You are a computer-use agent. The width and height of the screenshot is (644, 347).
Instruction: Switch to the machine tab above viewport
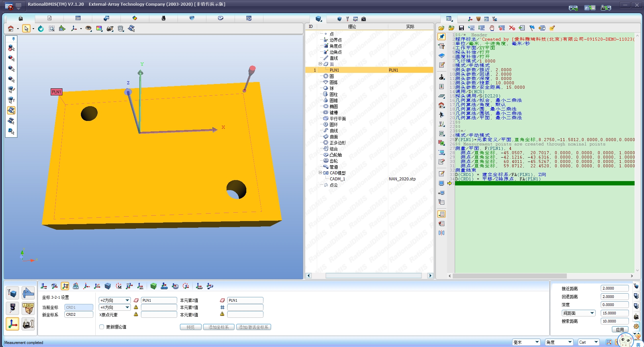click(x=21, y=18)
